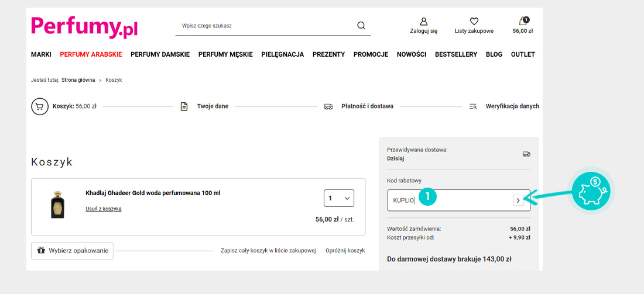The image size is (644, 294).
Task: Apply discount code with arrow button
Action: [518, 200]
